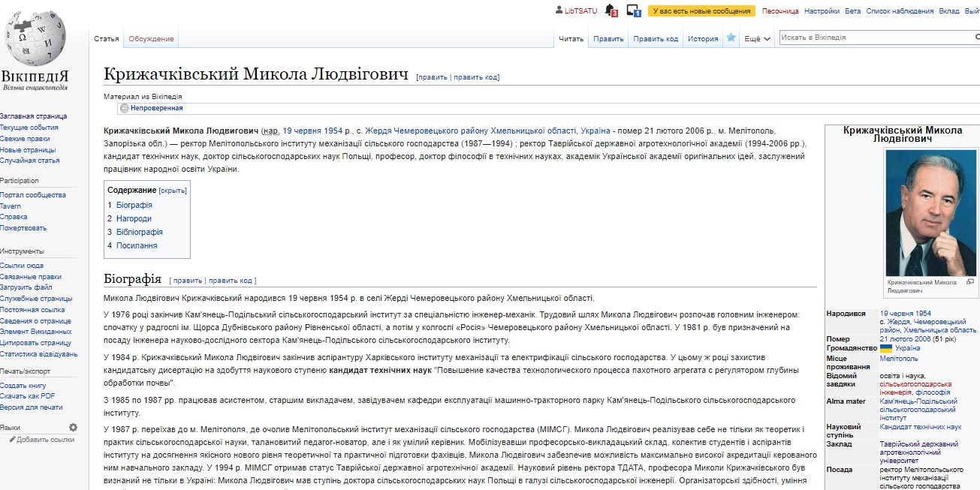The height and width of the screenshot is (490, 980).
Task: Open Кам'янець-Подільський інститут infobox link
Action: (x=918, y=410)
